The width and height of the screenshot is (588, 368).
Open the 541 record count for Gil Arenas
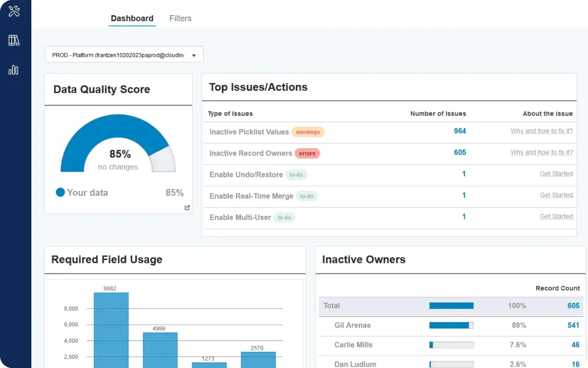(573, 325)
